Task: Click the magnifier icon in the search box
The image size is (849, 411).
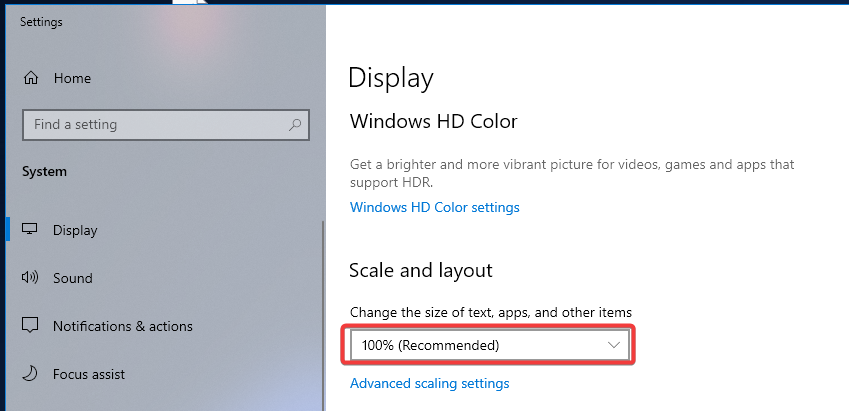Action: [x=295, y=125]
